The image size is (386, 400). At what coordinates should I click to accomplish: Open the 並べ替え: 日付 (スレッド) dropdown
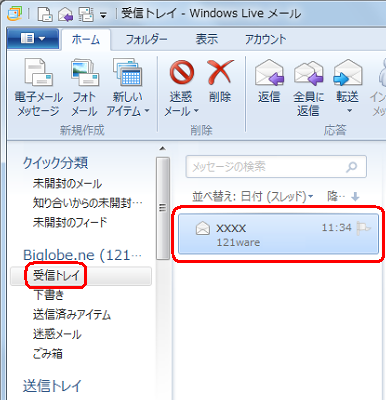[x=252, y=197]
